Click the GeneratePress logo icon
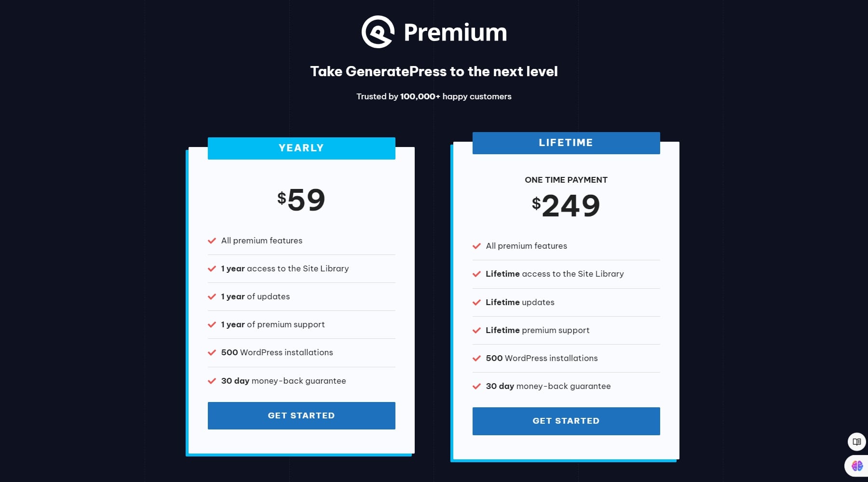This screenshot has width=868, height=482. 378,33
